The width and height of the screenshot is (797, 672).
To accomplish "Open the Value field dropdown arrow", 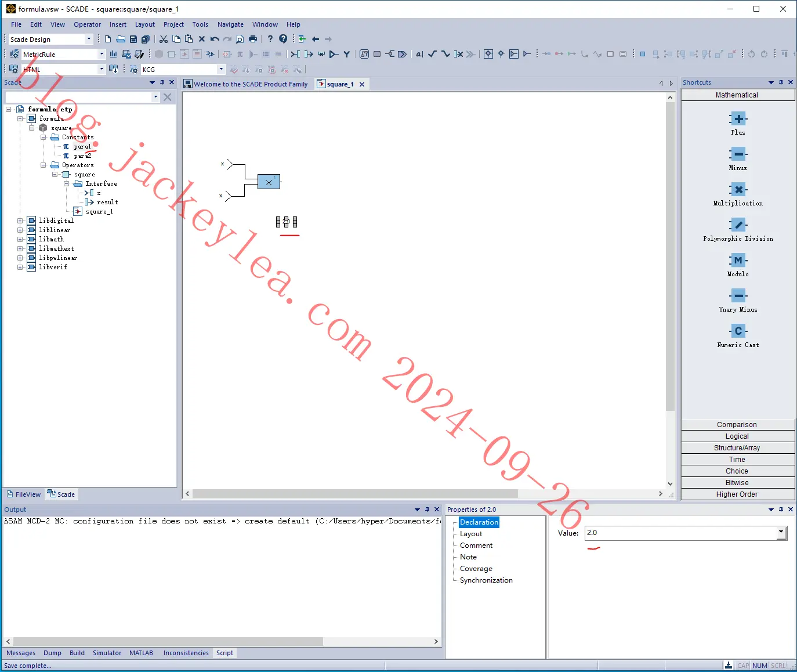I will click(781, 533).
